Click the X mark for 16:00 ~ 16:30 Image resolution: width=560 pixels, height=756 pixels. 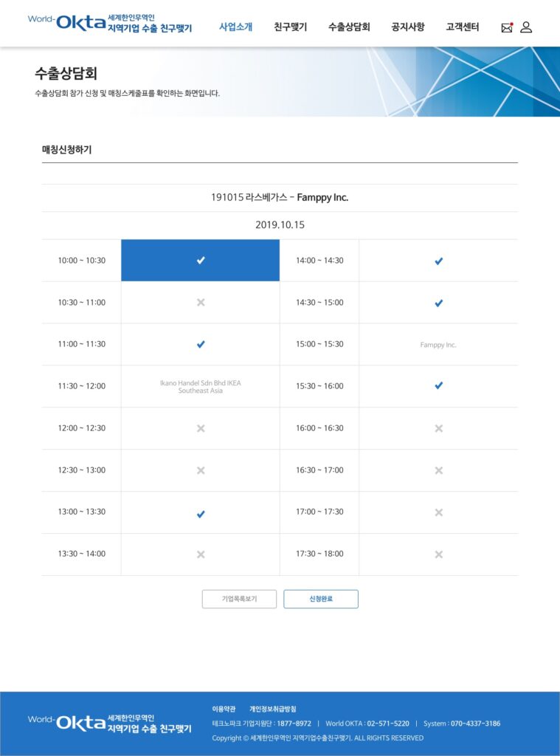(438, 428)
